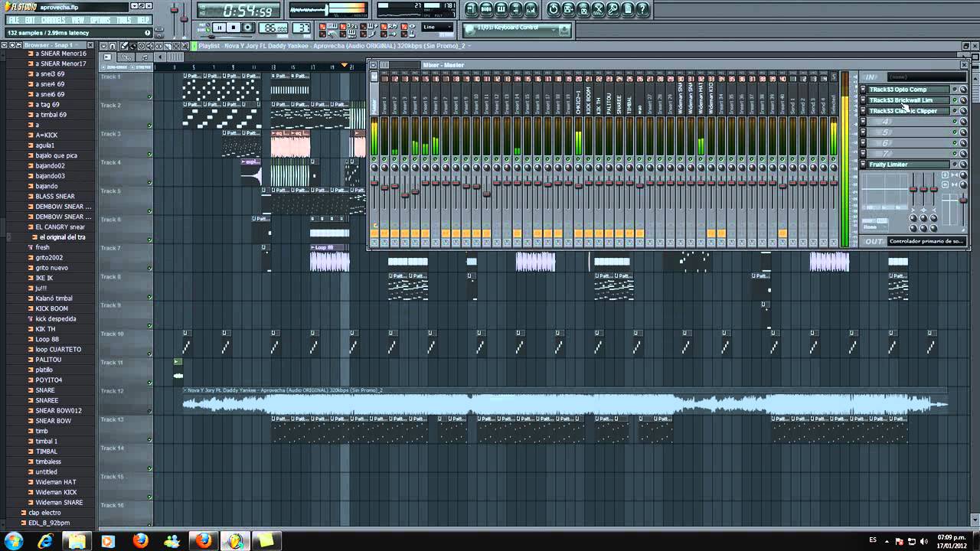Image resolution: width=980 pixels, height=551 pixels.
Task: Click the Record transport button
Action: [248, 28]
